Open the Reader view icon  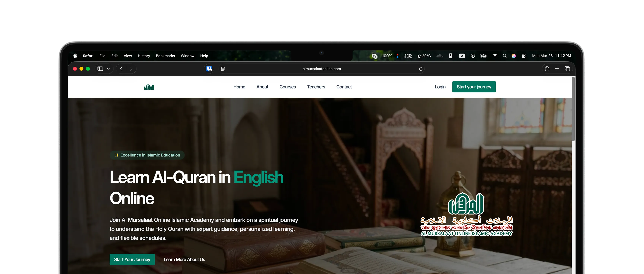click(x=223, y=69)
